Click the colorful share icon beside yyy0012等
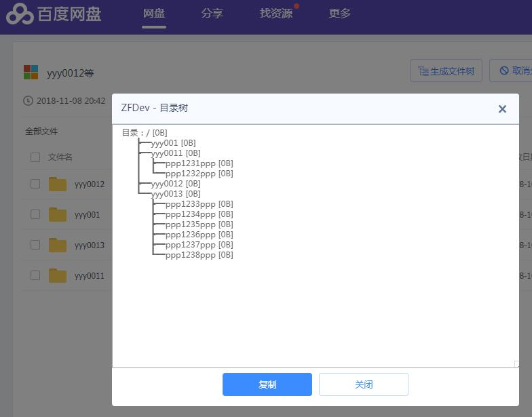This screenshot has width=532, height=417. click(31, 72)
